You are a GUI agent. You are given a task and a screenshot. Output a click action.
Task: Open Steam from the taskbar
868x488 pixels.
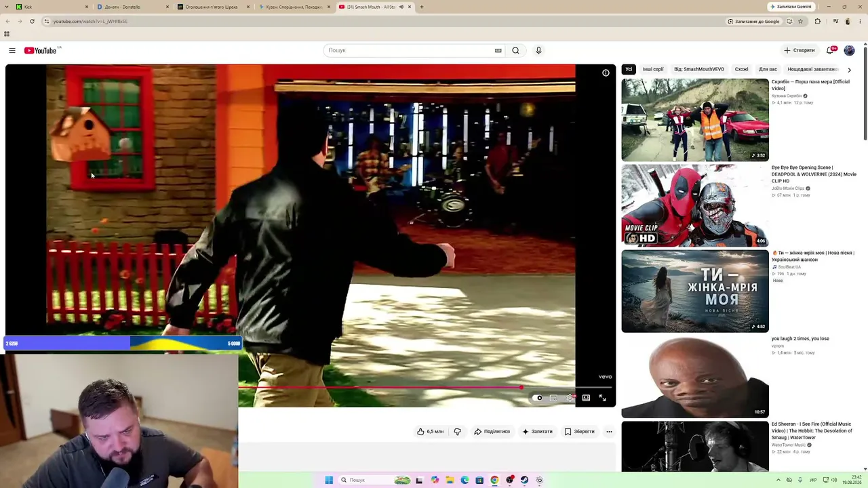click(x=525, y=480)
